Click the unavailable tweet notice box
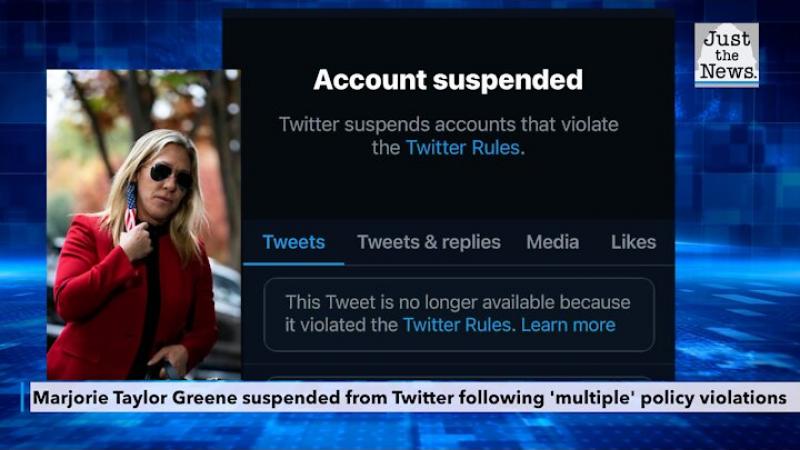This screenshot has height=450, width=800. 459,314
